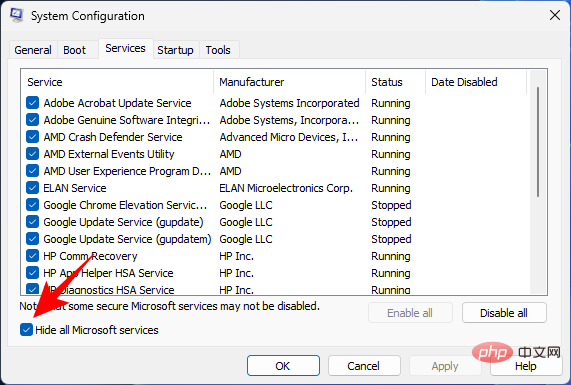Disable the ELAN Service checkbox
The image size is (571, 385).
tap(32, 188)
